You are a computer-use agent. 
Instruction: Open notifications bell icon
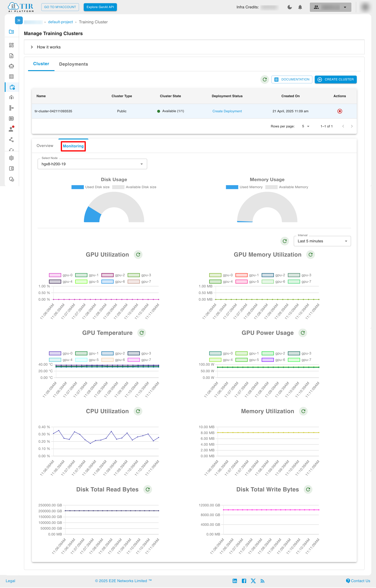coord(300,7)
